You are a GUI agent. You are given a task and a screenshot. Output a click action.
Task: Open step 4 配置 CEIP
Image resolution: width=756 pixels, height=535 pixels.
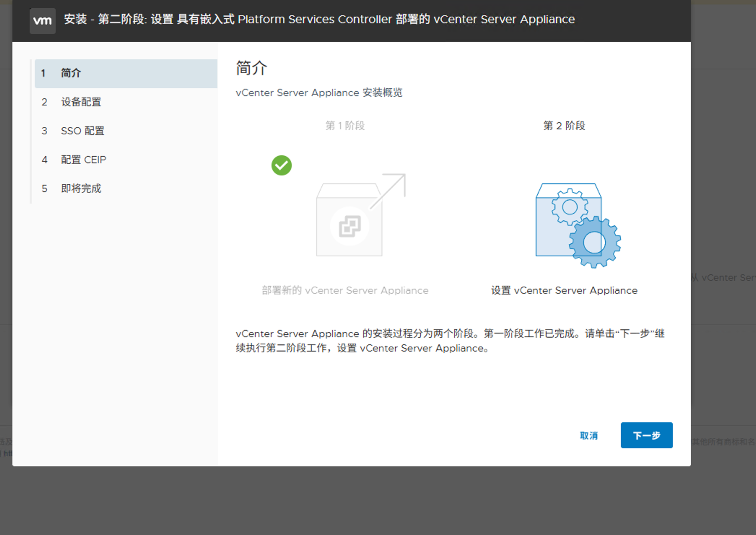[x=126, y=160]
